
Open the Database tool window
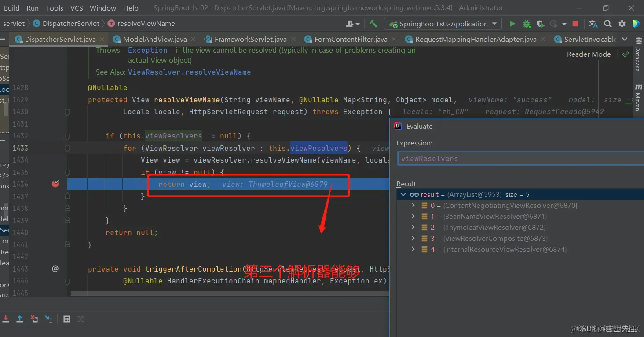[637, 54]
